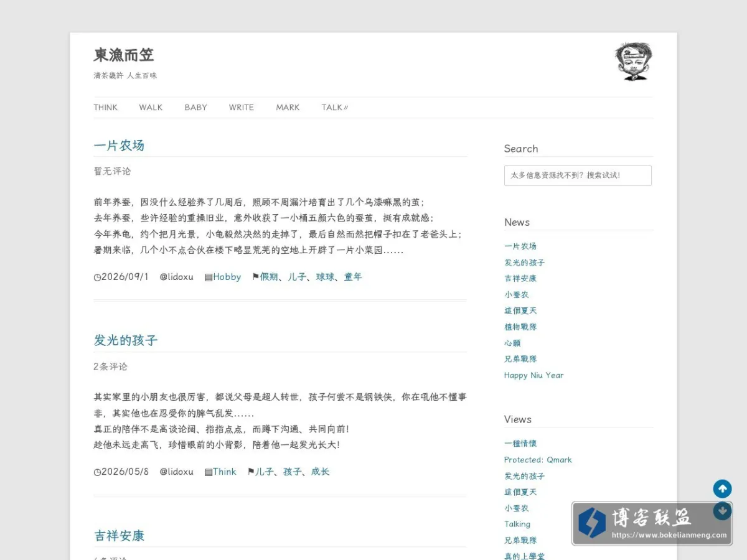Select the 儿子 tag under 一片农场

tap(297, 277)
